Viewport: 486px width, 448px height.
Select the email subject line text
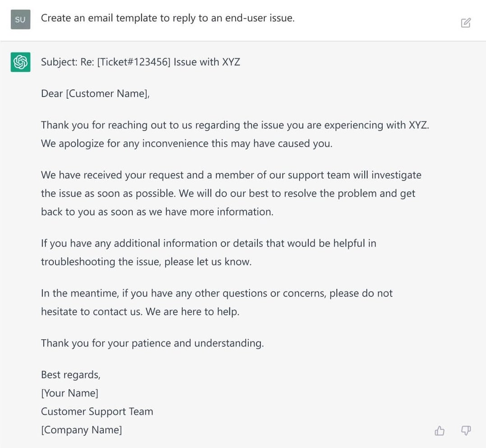[141, 62]
